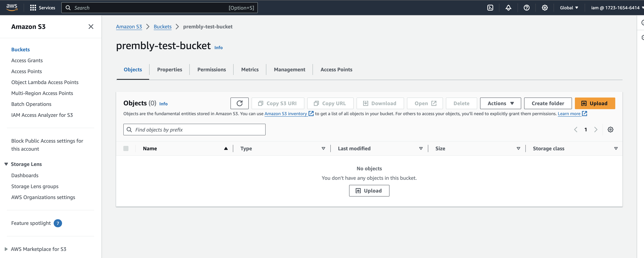Screen dimensions: 644x258
Task: Open table preferences gear icon
Action: point(610,130)
